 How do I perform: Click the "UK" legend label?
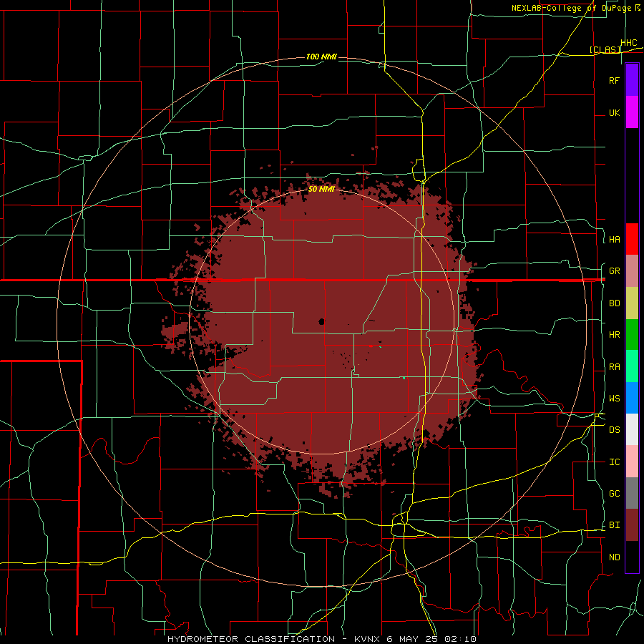(614, 112)
